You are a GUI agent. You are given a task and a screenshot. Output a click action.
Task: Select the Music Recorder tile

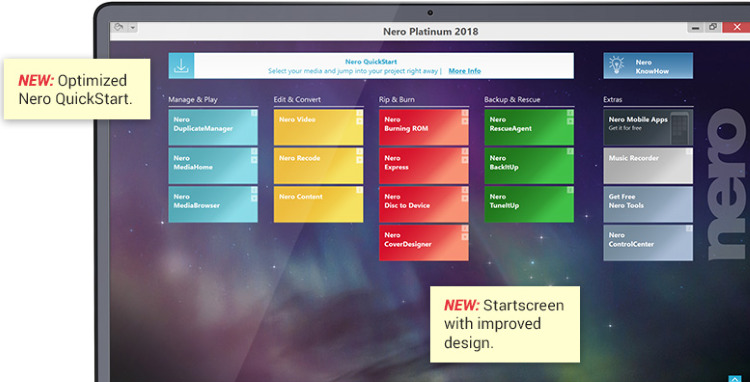648,165
